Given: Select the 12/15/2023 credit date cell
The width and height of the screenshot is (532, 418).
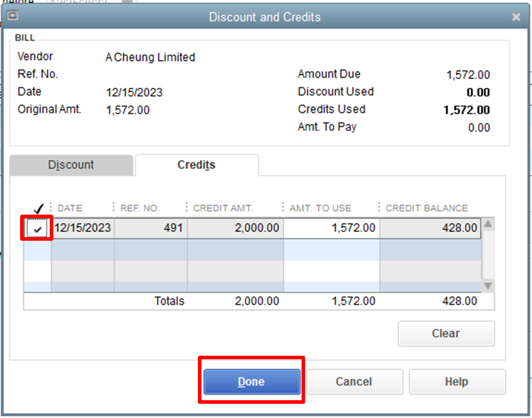Looking at the screenshot, I should pos(83,228).
